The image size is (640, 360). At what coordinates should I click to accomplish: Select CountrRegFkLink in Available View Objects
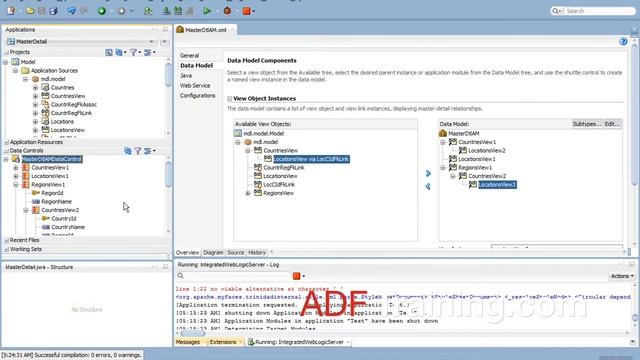pyautogui.click(x=284, y=168)
